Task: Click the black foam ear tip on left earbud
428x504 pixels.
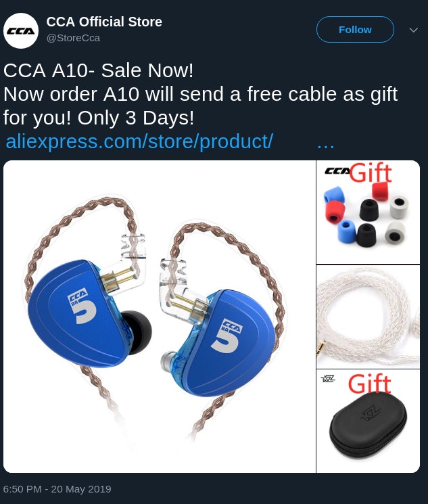Action: point(137,331)
